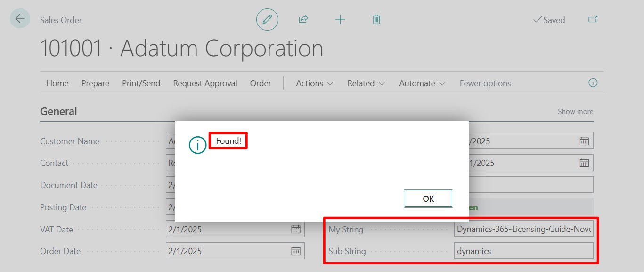This screenshot has height=272, width=644.
Task: Click the Saved status indicator
Action: click(x=549, y=20)
